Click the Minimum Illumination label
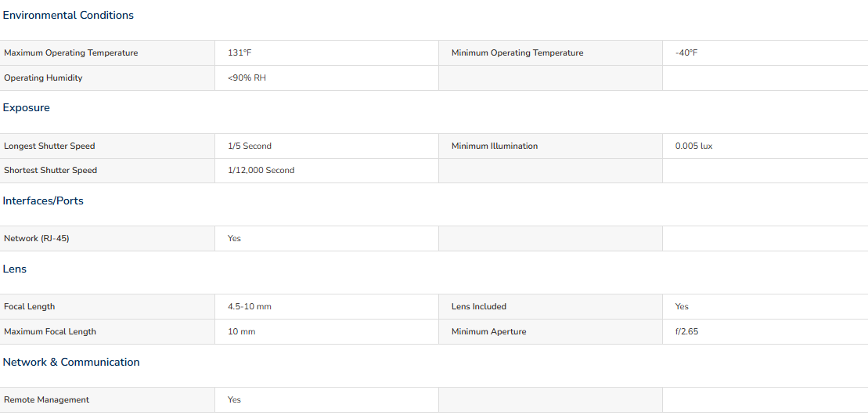The image size is (868, 419). click(494, 146)
